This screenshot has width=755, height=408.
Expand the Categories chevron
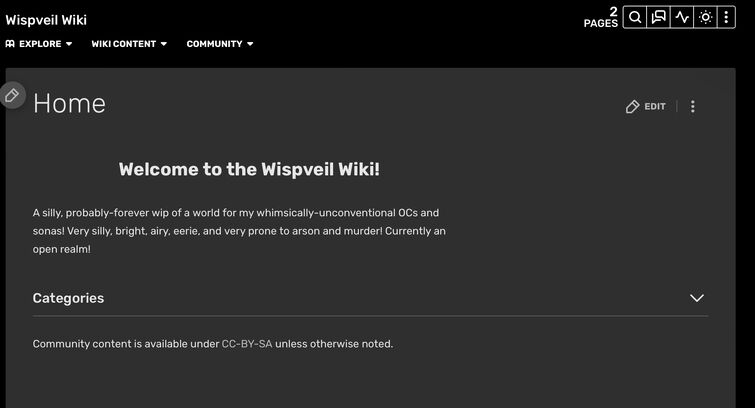click(x=697, y=298)
